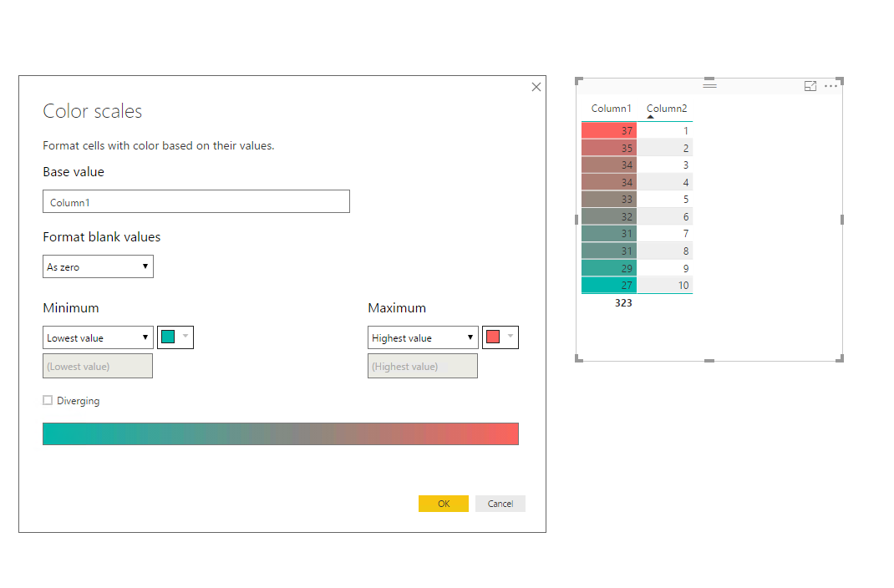
Task: Click the Focus mode icon on the table visual
Action: pyautogui.click(x=810, y=86)
